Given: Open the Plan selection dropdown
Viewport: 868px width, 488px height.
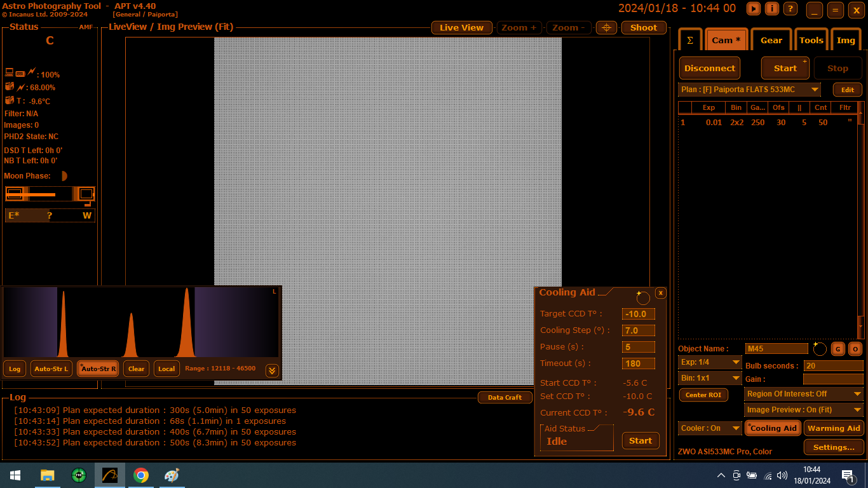Looking at the screenshot, I should [x=749, y=90].
